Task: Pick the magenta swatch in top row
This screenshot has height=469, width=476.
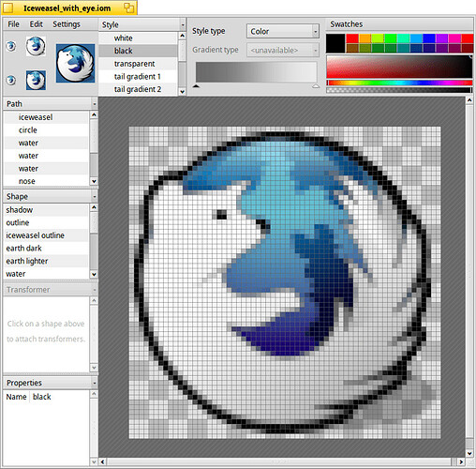Action: click(x=454, y=38)
